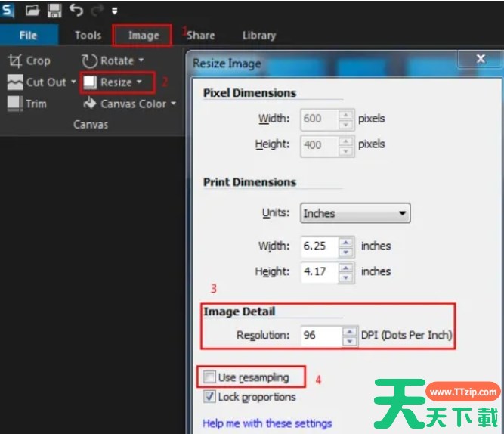This screenshot has height=434, width=504.
Task: Click the print Height field showing 4.17
Action: click(x=320, y=271)
